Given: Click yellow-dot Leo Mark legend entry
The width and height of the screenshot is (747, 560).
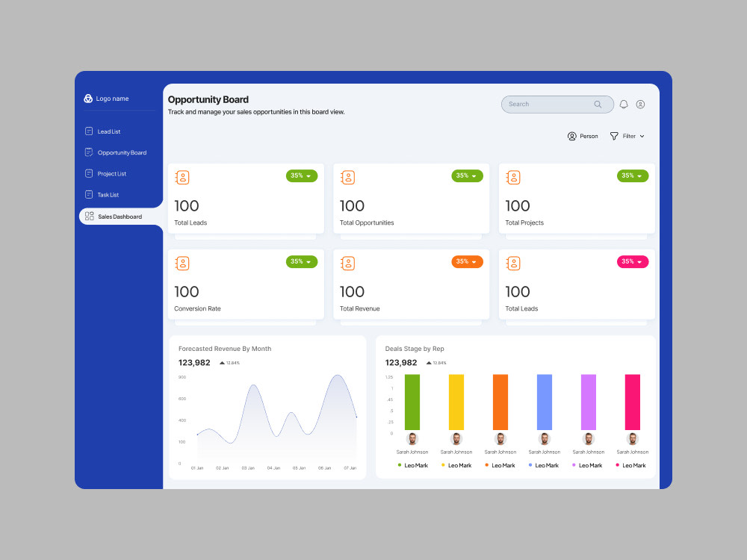Looking at the screenshot, I should 456,465.
